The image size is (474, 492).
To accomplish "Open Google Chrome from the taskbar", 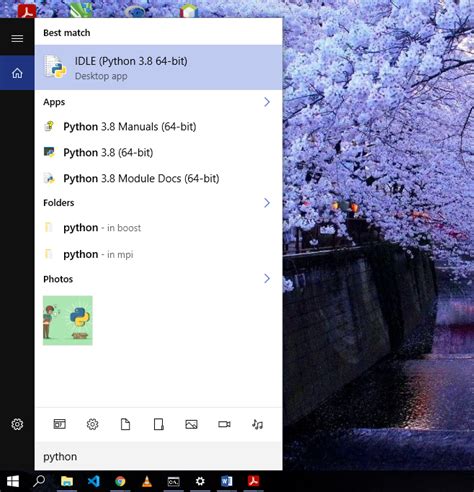I will (x=120, y=481).
